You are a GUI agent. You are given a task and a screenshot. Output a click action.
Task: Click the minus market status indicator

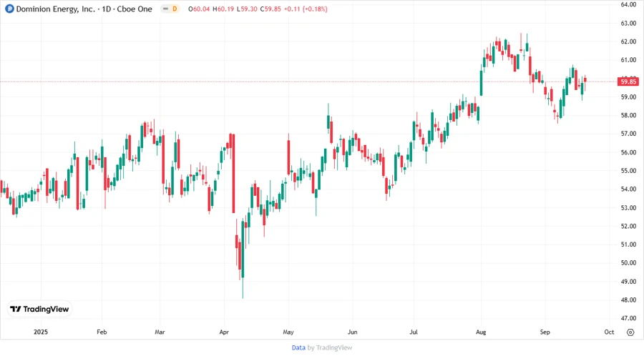pyautogui.click(x=165, y=9)
